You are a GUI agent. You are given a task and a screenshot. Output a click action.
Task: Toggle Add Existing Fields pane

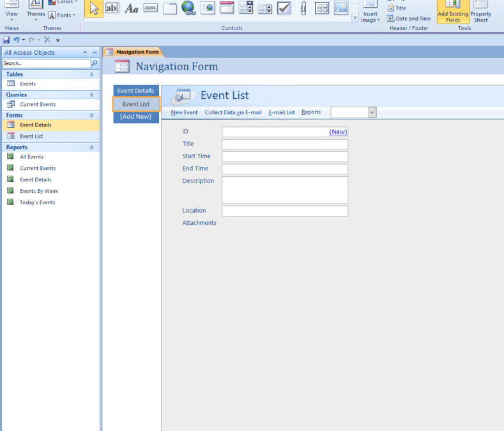click(452, 12)
